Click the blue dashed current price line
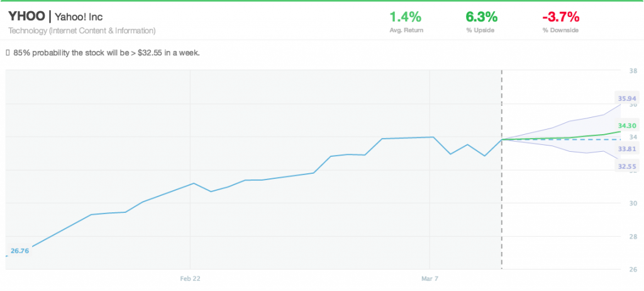This screenshot has height=291, width=644. pyautogui.click(x=560, y=140)
